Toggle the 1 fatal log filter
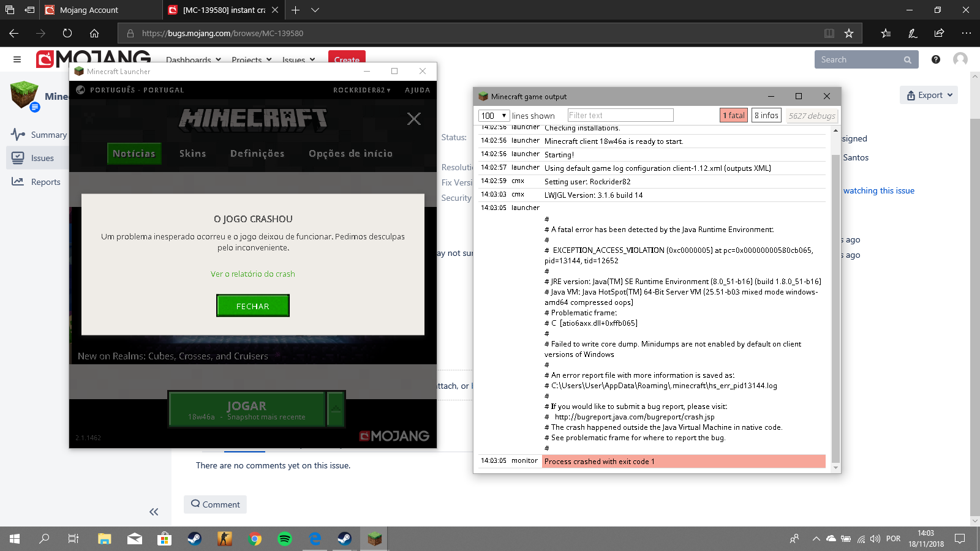 [734, 115]
